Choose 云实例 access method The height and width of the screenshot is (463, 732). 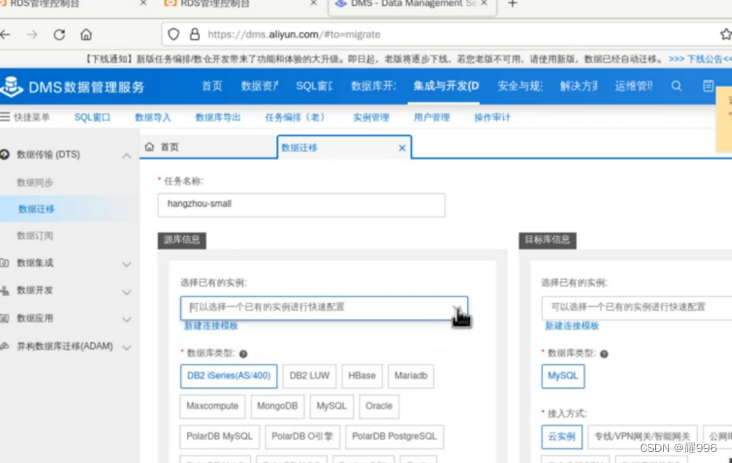coord(562,437)
